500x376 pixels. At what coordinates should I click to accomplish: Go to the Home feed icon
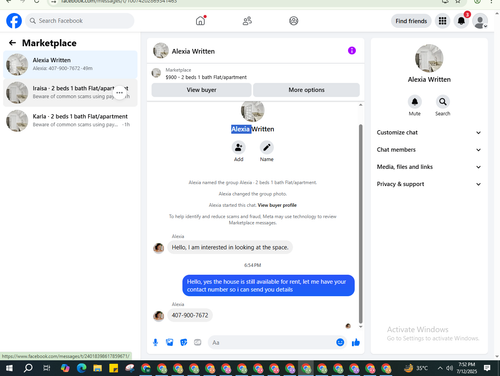click(200, 21)
